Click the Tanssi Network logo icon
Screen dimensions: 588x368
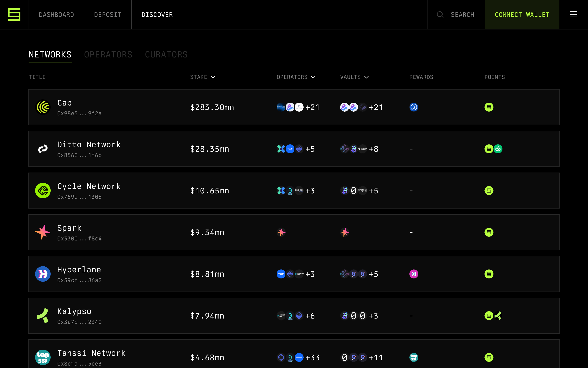tap(43, 357)
